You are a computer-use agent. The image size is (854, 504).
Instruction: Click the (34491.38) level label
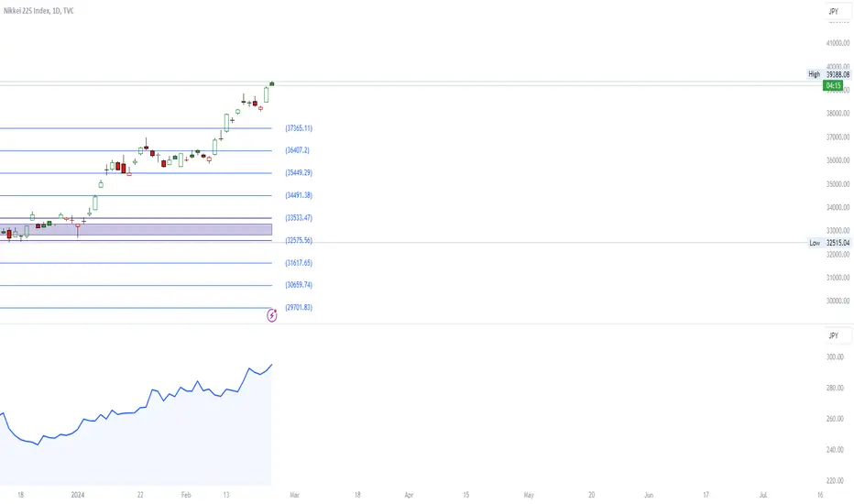pos(299,195)
